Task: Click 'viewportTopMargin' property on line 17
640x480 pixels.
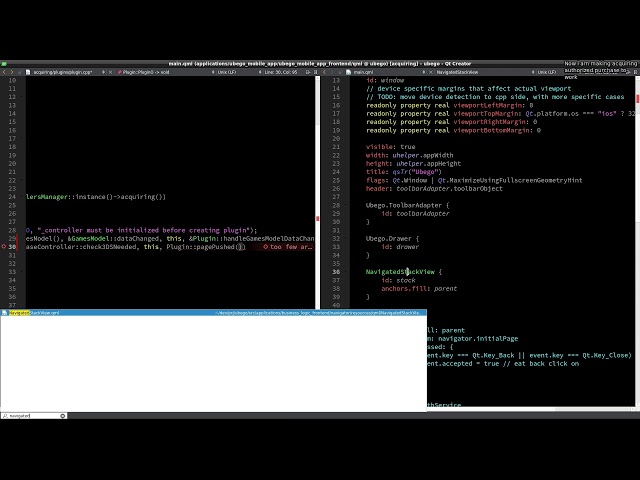Action: 487,113
